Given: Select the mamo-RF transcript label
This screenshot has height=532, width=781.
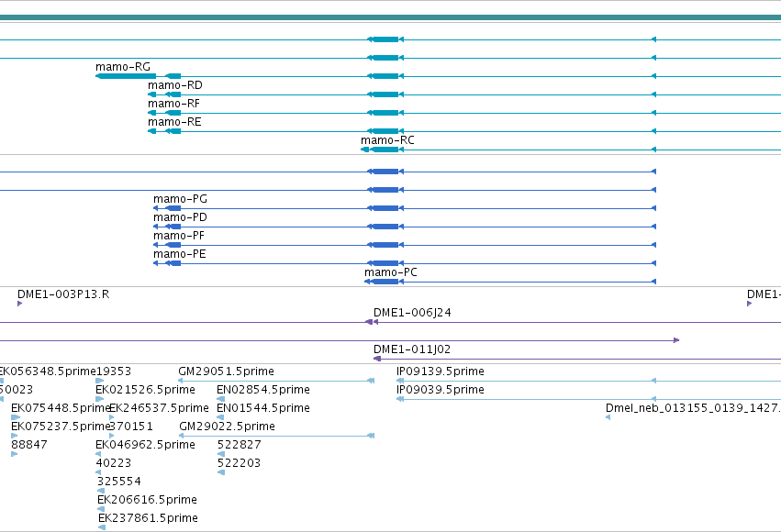Looking at the screenshot, I should click(x=173, y=104).
